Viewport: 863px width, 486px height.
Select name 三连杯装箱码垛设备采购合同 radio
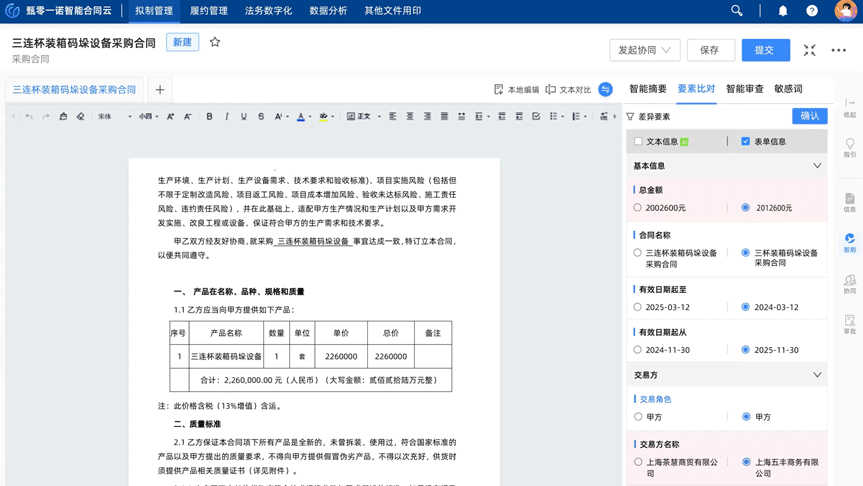[x=637, y=253]
